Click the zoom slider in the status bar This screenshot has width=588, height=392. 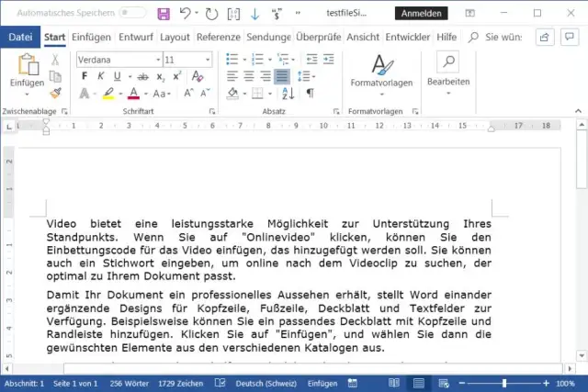pyautogui.click(x=503, y=383)
